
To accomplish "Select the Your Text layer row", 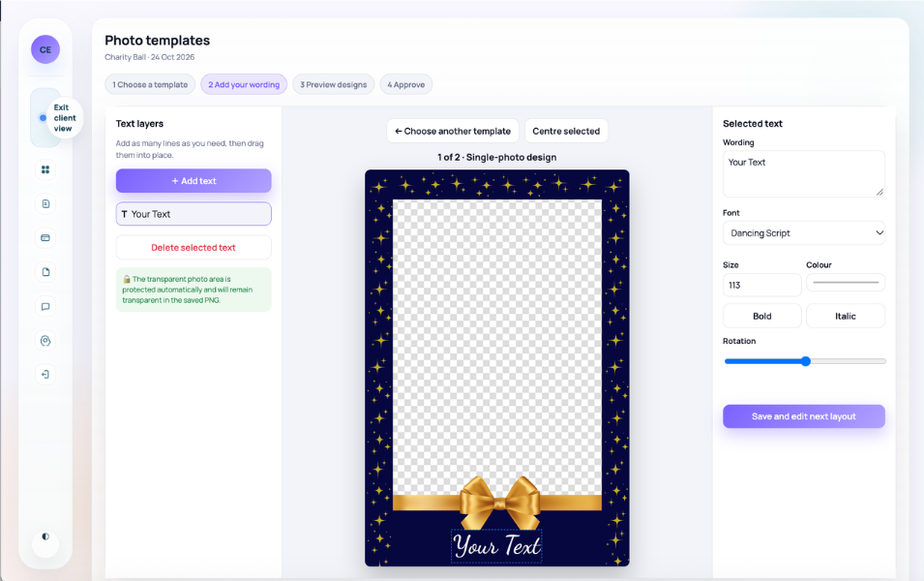I will click(x=194, y=214).
